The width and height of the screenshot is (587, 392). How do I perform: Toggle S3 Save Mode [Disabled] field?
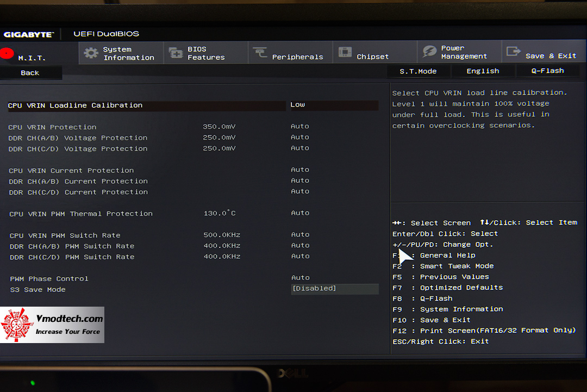pos(335,289)
